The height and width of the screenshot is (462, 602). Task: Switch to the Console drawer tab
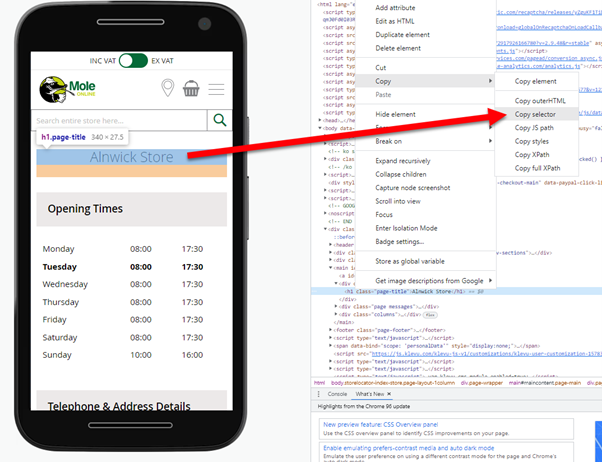(x=337, y=394)
